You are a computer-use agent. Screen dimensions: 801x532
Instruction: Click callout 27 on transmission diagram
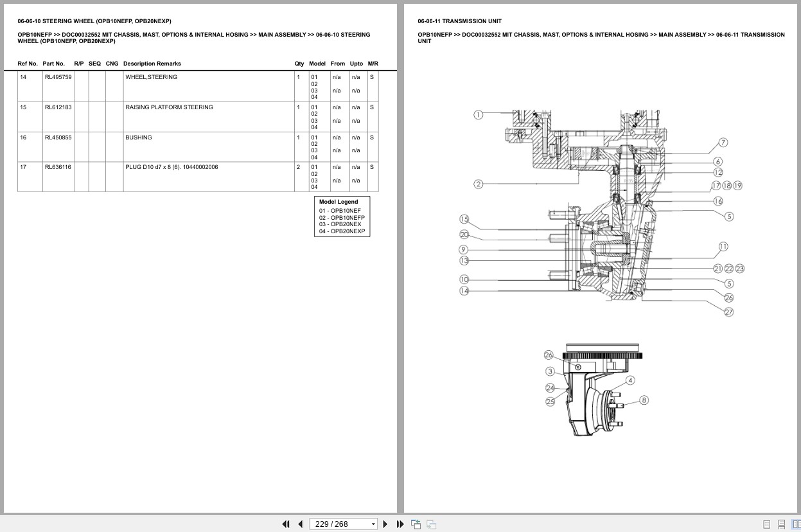[728, 312]
